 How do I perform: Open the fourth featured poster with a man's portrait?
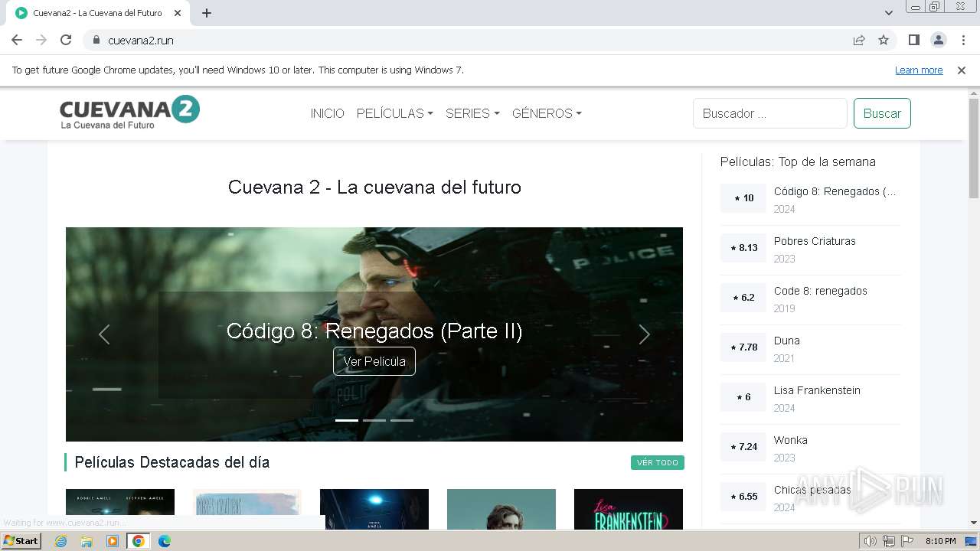click(x=501, y=509)
